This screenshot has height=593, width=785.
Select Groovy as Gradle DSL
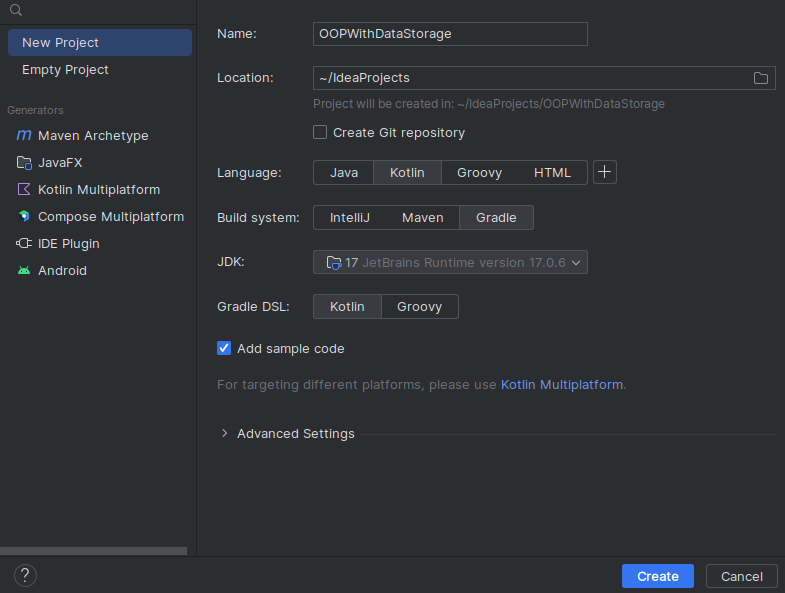pos(420,307)
